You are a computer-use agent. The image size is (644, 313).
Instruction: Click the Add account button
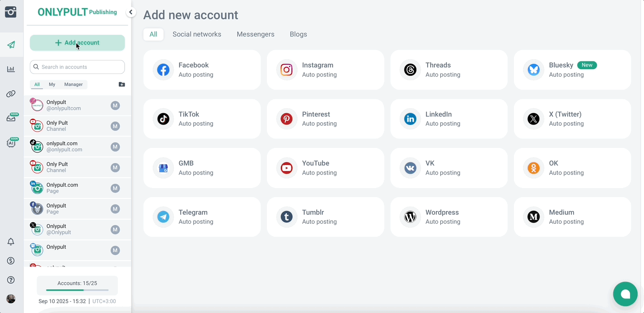click(77, 42)
